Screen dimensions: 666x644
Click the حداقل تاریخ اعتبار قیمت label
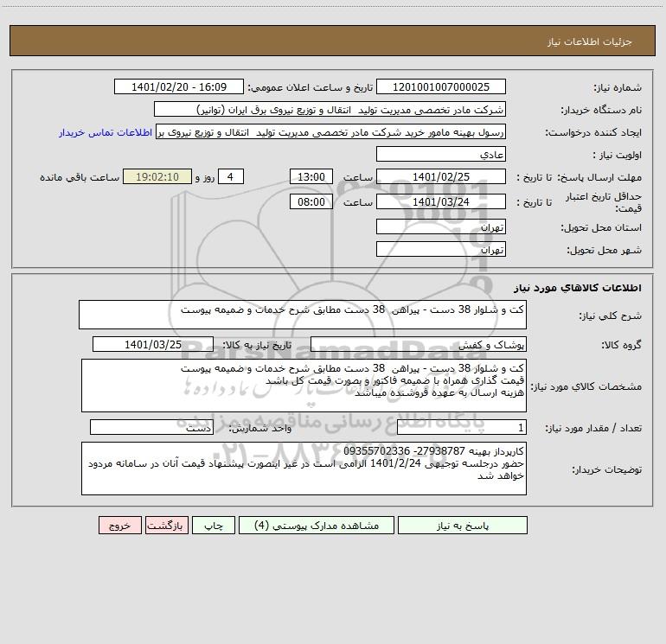603,202
